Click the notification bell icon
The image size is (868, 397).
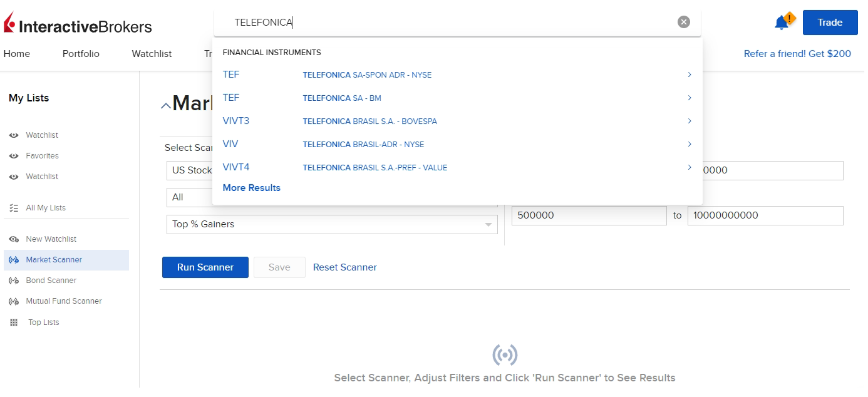click(781, 23)
